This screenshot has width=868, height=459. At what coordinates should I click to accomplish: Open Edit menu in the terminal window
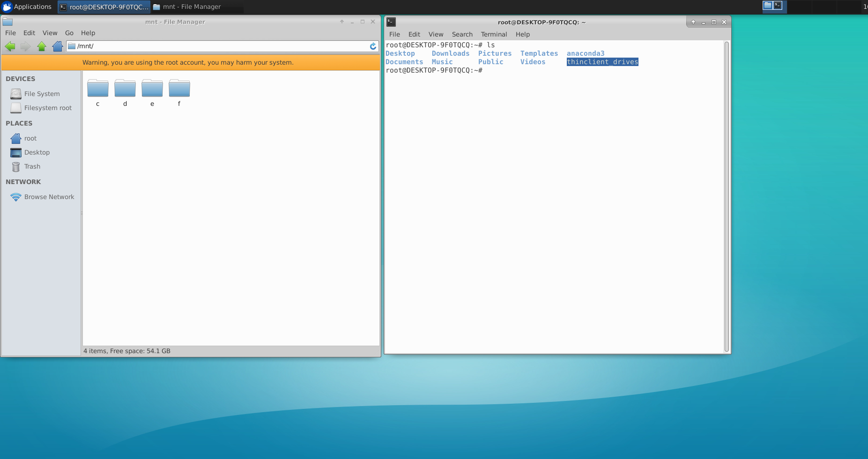414,34
